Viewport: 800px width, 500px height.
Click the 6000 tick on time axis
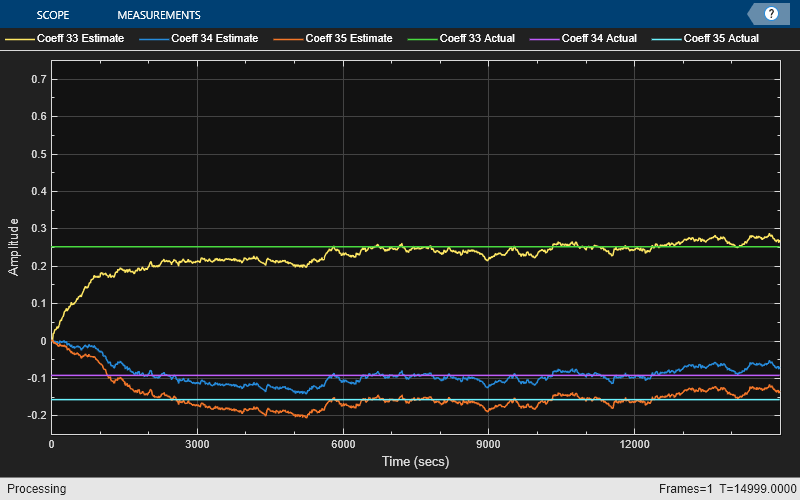click(x=343, y=443)
